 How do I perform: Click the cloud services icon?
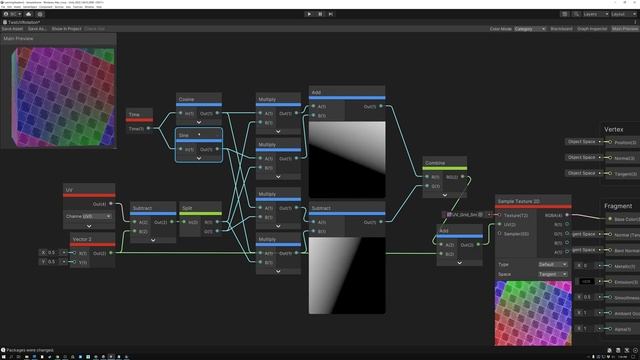point(29,14)
